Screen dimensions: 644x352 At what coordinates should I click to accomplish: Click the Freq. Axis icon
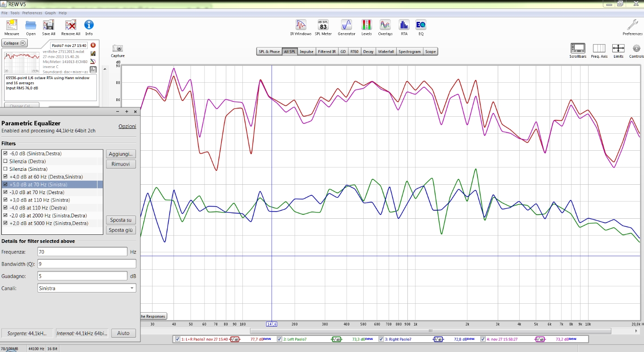[x=599, y=48]
